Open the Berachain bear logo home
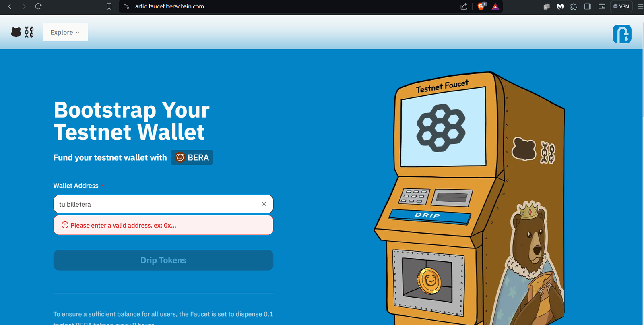The image size is (644, 325). [23, 32]
